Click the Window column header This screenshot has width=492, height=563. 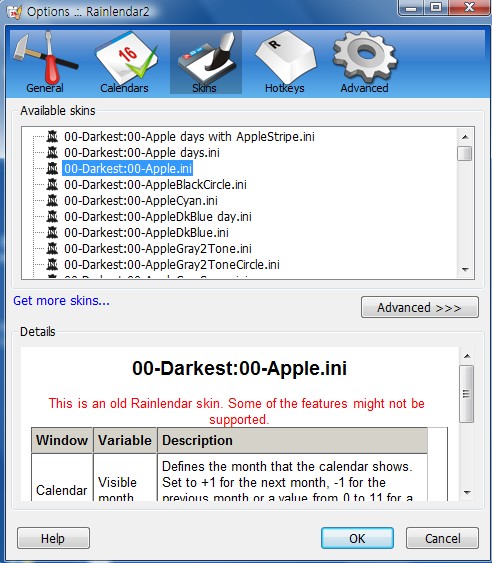point(62,440)
